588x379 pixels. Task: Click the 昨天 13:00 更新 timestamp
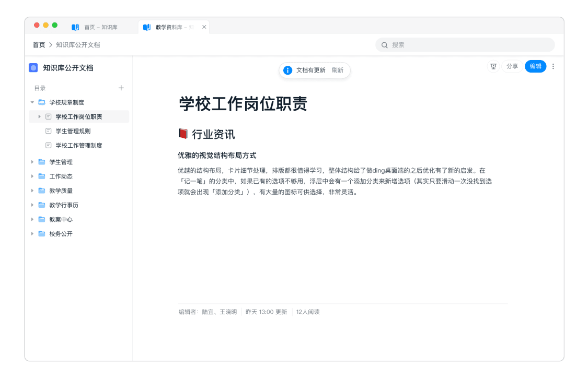point(266,312)
